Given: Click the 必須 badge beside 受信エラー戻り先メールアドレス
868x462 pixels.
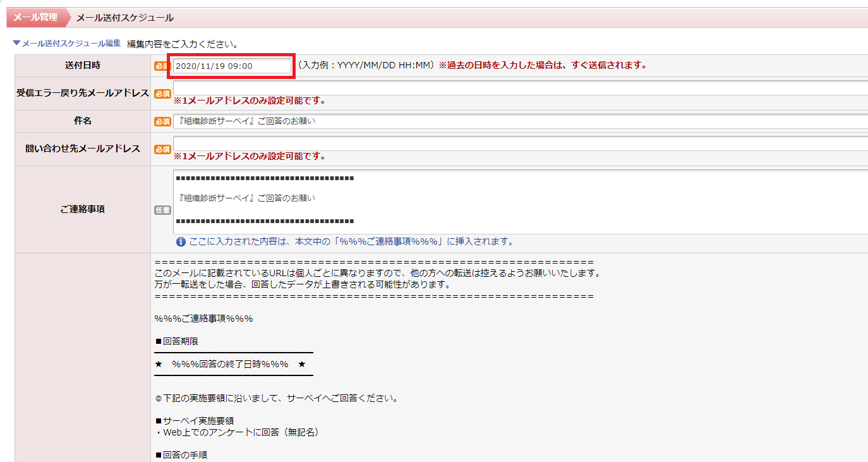Looking at the screenshot, I should 162,94.
